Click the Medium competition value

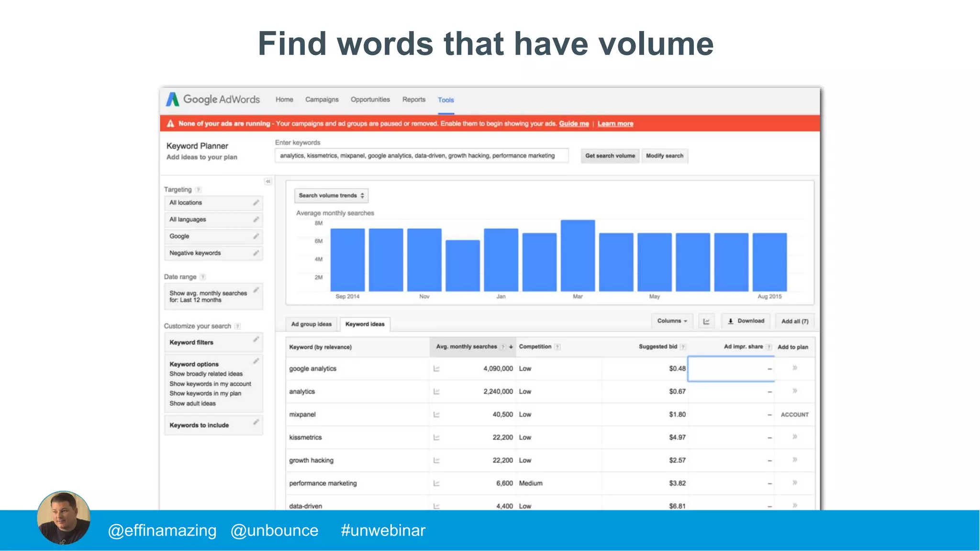tap(531, 484)
